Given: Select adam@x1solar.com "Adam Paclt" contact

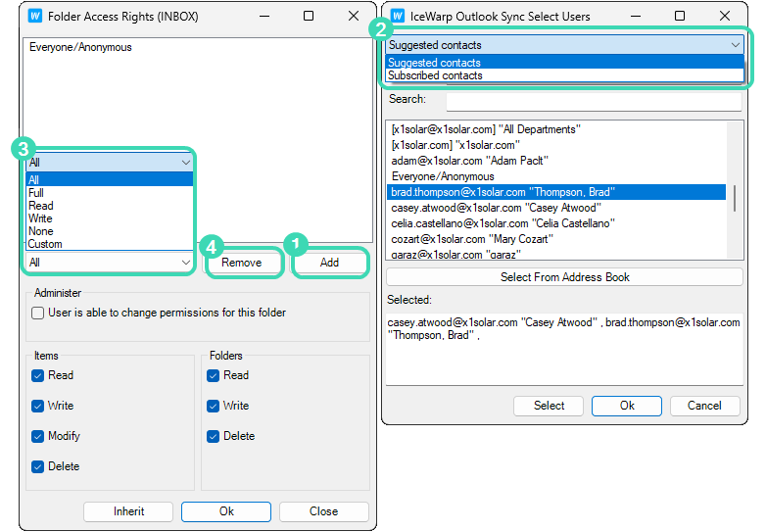Looking at the screenshot, I should 556,161.
